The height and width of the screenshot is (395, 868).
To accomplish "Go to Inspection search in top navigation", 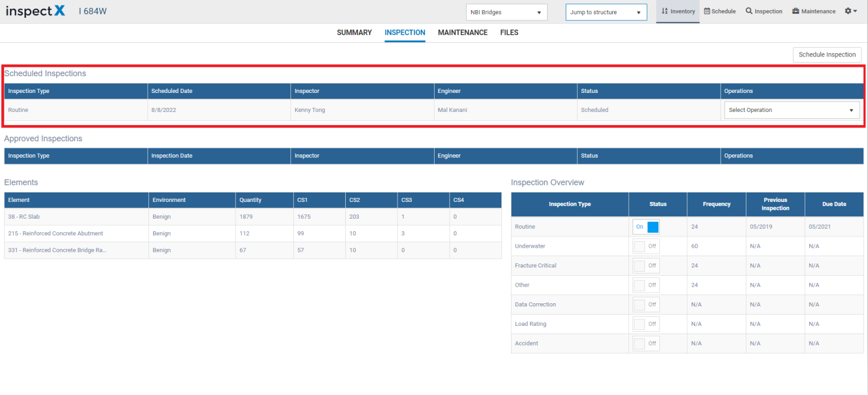I will 764,11.
